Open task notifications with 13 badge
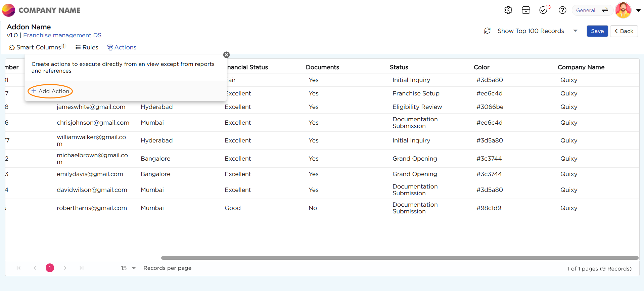 click(544, 10)
